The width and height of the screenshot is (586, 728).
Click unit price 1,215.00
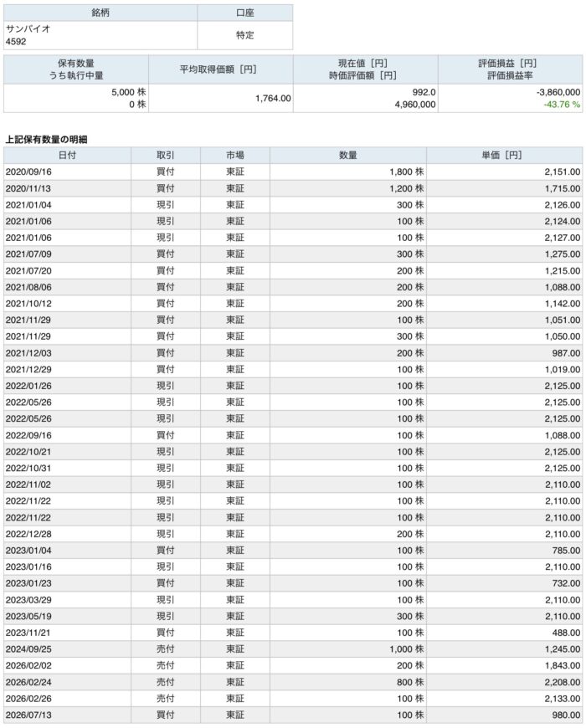pos(563,270)
